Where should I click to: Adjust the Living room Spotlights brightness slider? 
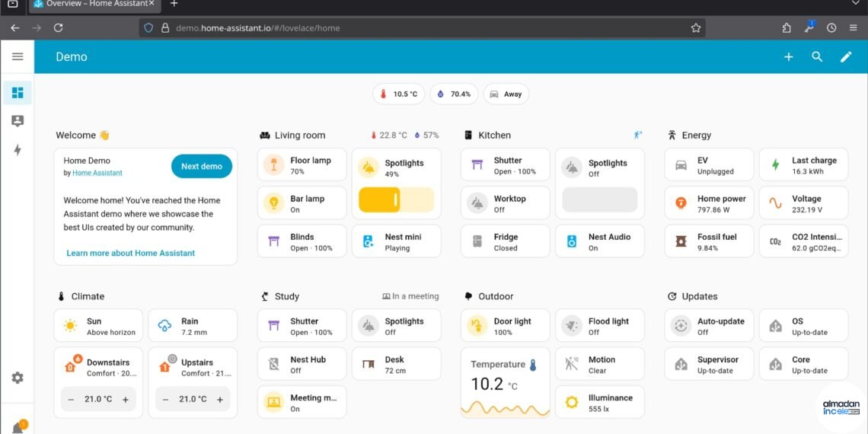(x=397, y=199)
